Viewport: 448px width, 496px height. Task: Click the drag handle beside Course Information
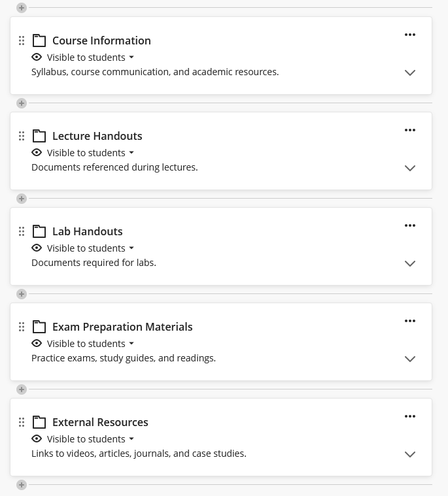pos(22,41)
